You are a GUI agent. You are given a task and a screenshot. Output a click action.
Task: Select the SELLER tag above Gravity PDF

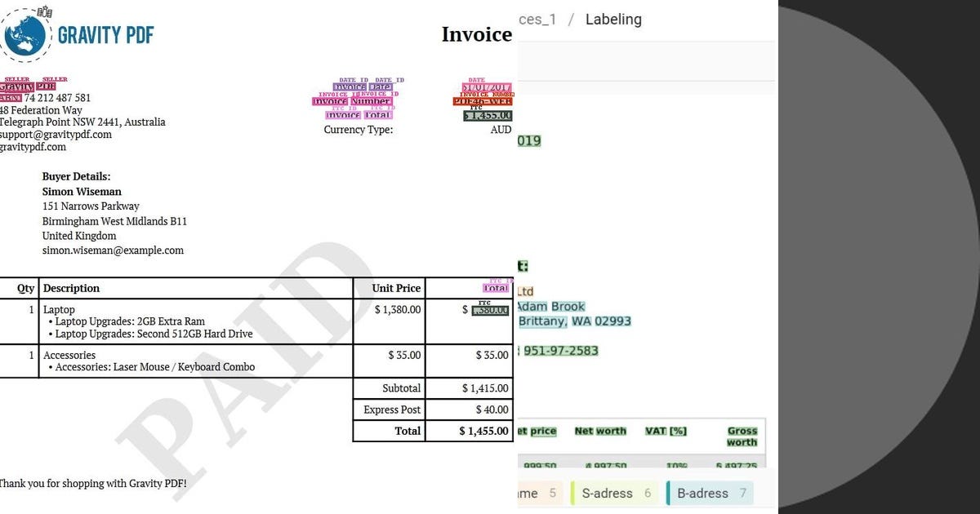point(16,79)
